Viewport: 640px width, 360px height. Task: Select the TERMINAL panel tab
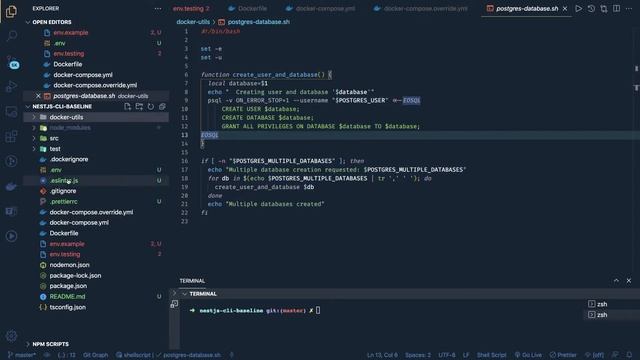(x=192, y=281)
